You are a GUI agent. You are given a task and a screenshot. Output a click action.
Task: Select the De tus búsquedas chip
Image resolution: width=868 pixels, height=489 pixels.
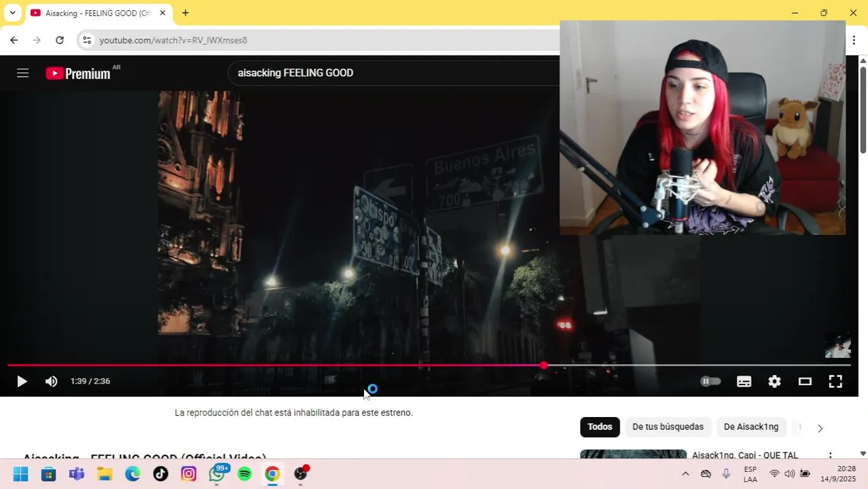668,427
